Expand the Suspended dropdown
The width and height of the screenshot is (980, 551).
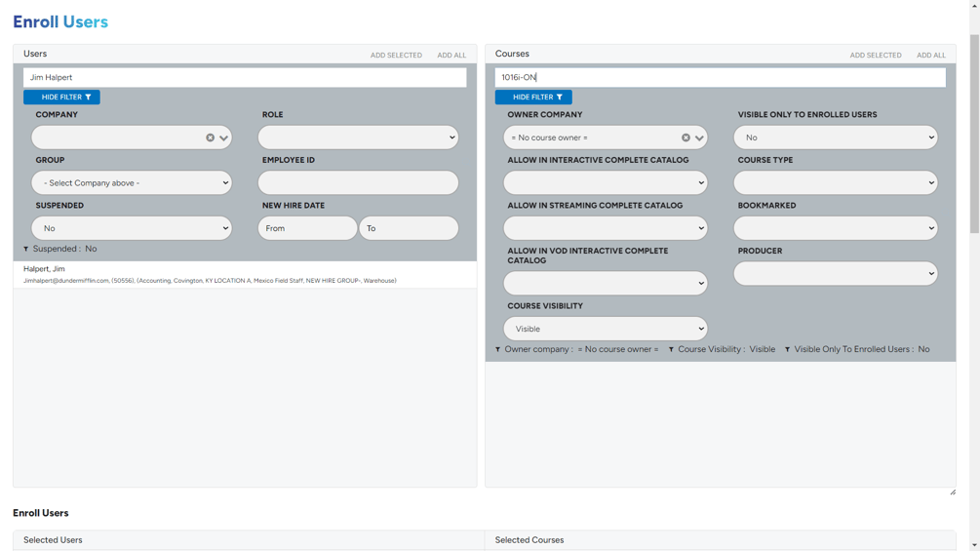pyautogui.click(x=132, y=228)
